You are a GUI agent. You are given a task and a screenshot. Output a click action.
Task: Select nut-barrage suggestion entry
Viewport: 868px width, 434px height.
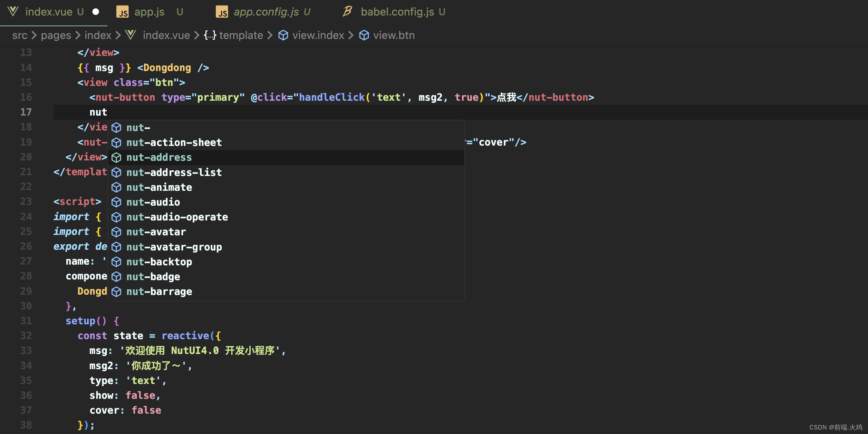(x=159, y=292)
